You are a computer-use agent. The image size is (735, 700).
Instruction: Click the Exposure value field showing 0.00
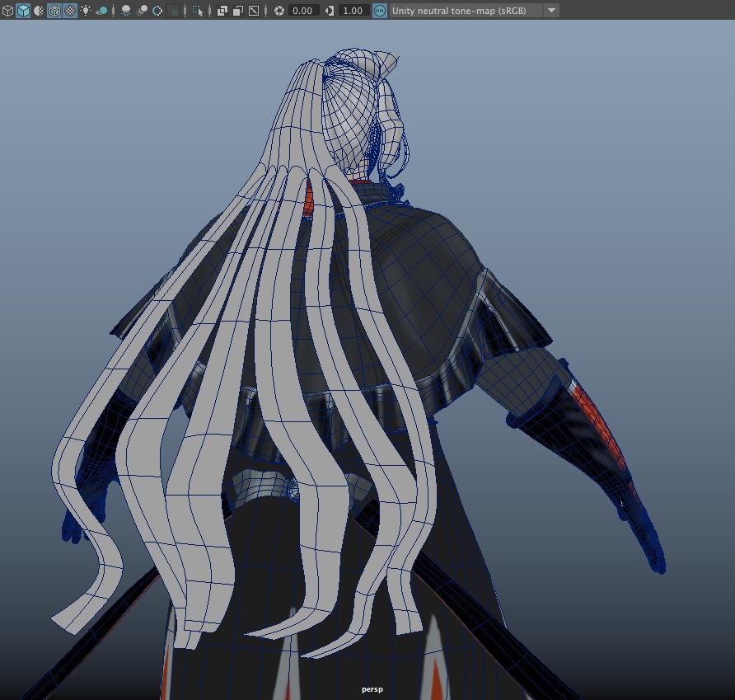pos(302,11)
